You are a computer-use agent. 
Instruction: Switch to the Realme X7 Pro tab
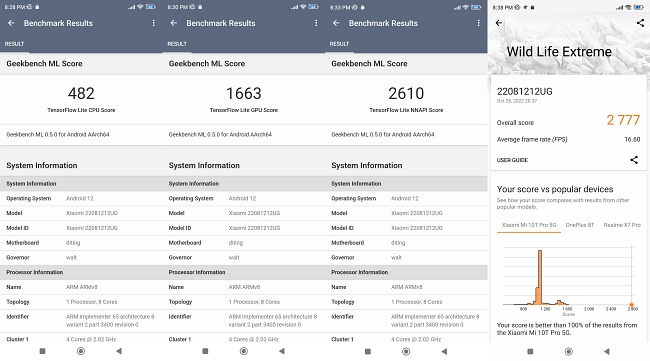point(622,225)
